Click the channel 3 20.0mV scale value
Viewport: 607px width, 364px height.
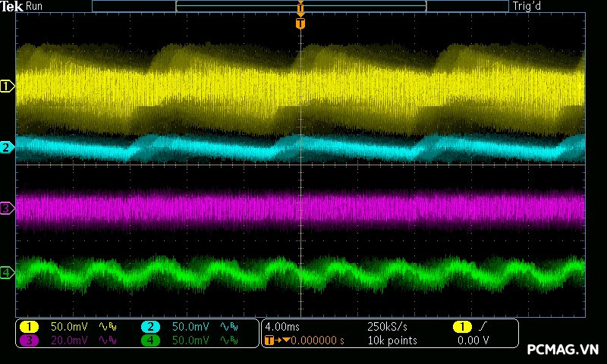(69, 340)
